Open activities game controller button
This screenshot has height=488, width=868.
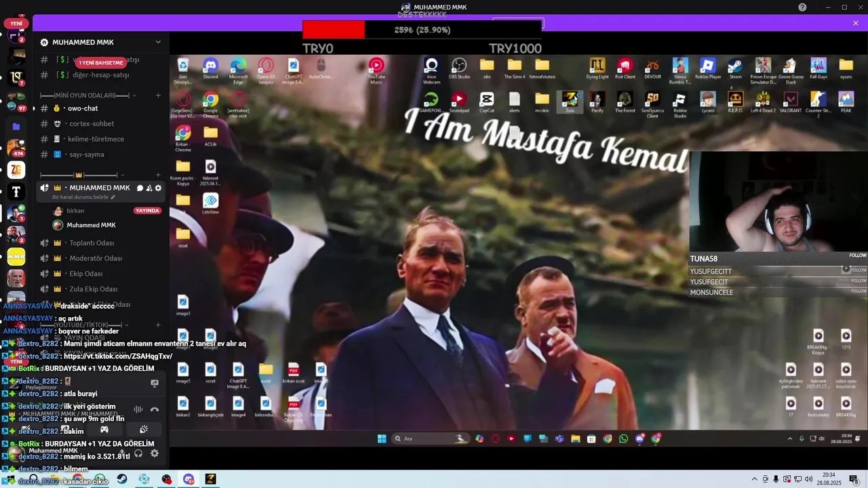tap(104, 430)
